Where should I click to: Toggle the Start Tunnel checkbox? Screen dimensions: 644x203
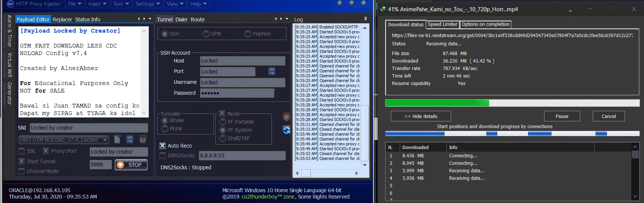coord(22,161)
